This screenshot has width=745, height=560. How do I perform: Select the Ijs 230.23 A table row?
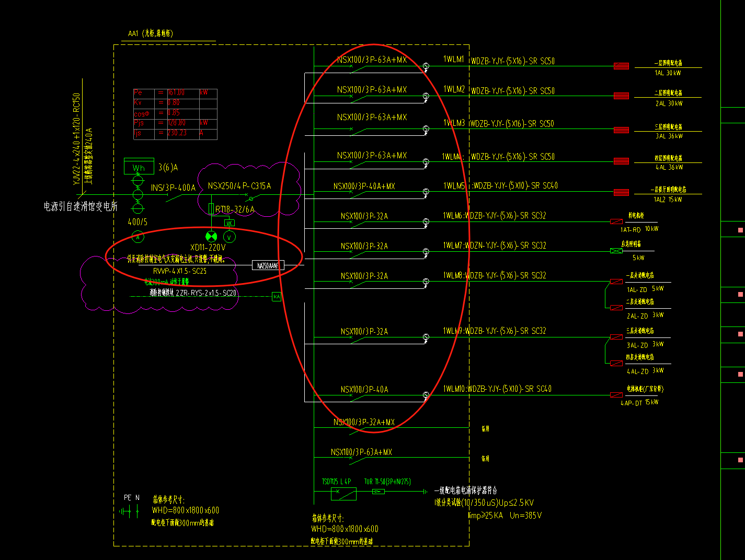pyautogui.click(x=175, y=133)
